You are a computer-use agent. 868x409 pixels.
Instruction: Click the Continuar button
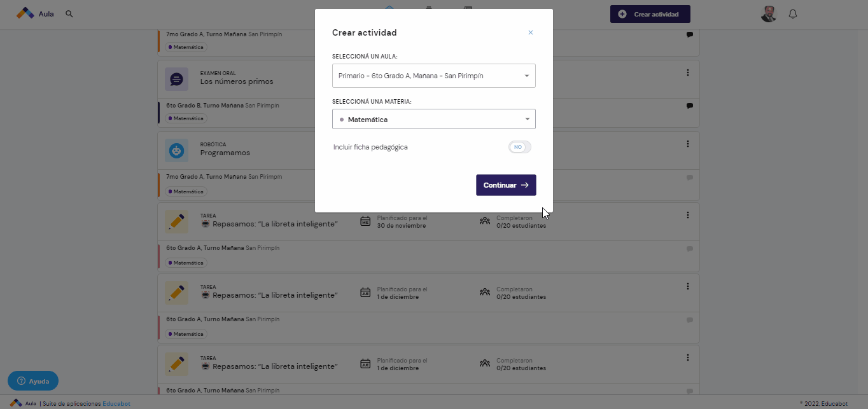point(506,185)
